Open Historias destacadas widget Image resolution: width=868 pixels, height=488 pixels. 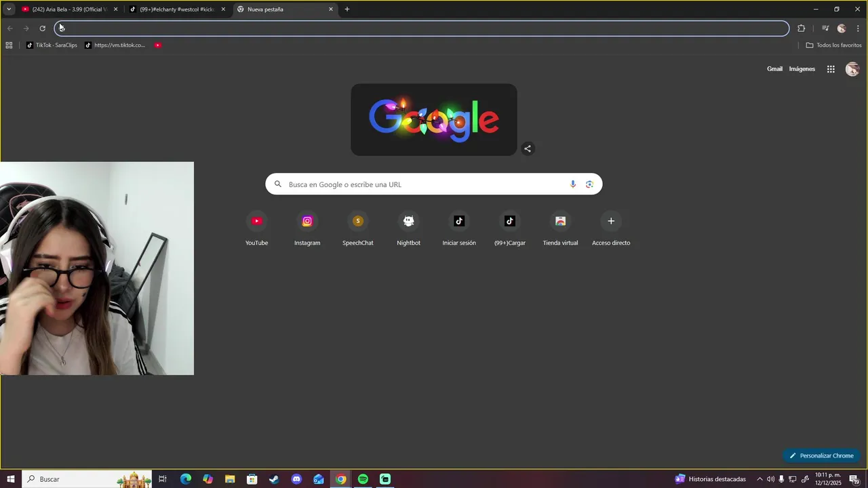click(x=710, y=479)
